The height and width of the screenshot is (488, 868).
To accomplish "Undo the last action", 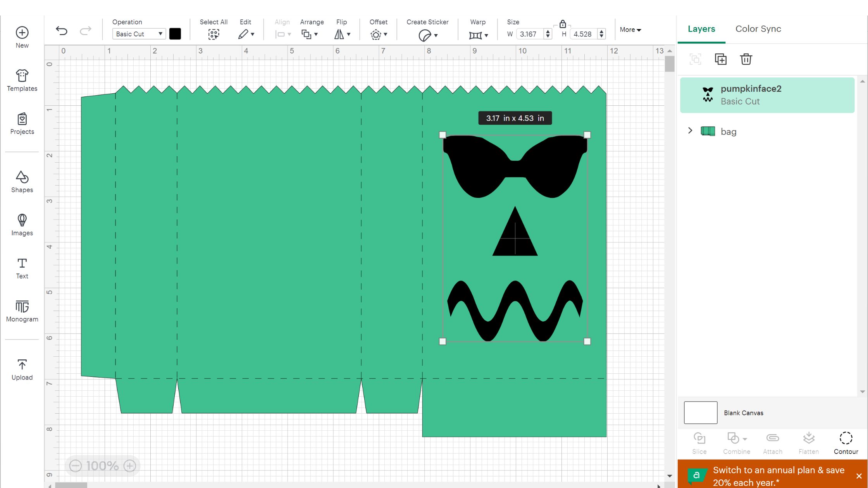I will (x=62, y=30).
